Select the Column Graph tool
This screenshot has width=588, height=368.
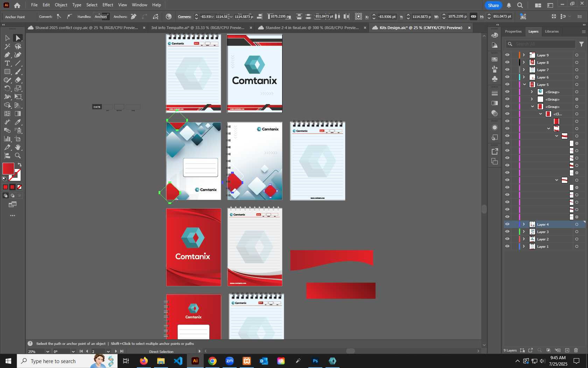7,139
